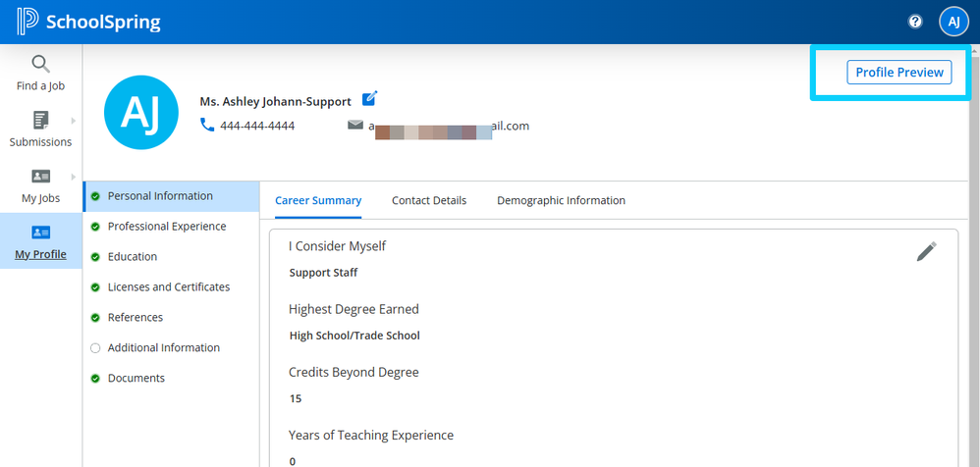This screenshot has height=467, width=980.
Task: Open the Licenses and Certificates section
Action: [169, 287]
